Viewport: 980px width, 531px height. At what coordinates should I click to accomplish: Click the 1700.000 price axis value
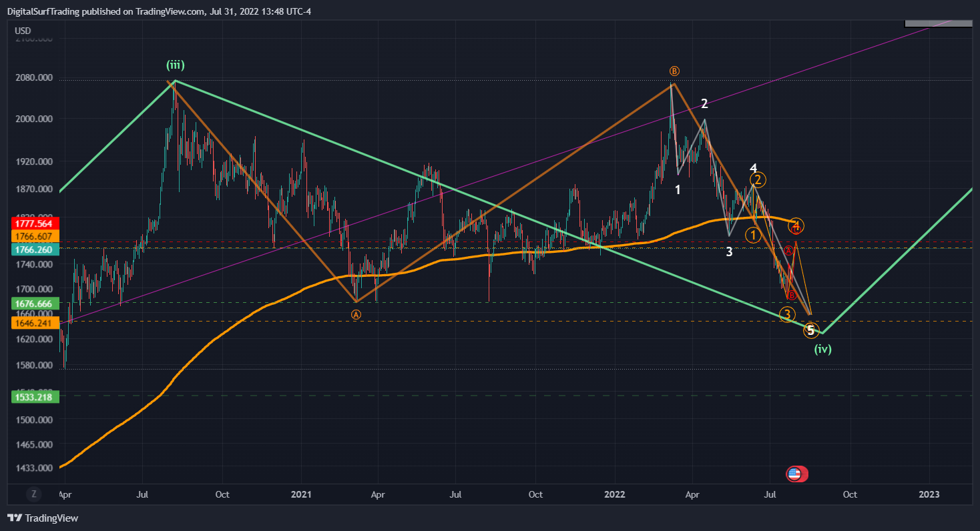34,289
